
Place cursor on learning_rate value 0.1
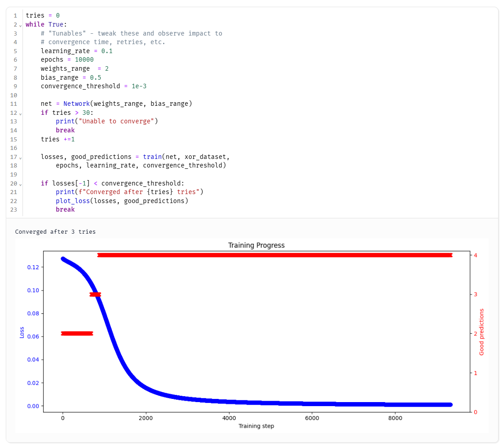click(x=107, y=51)
